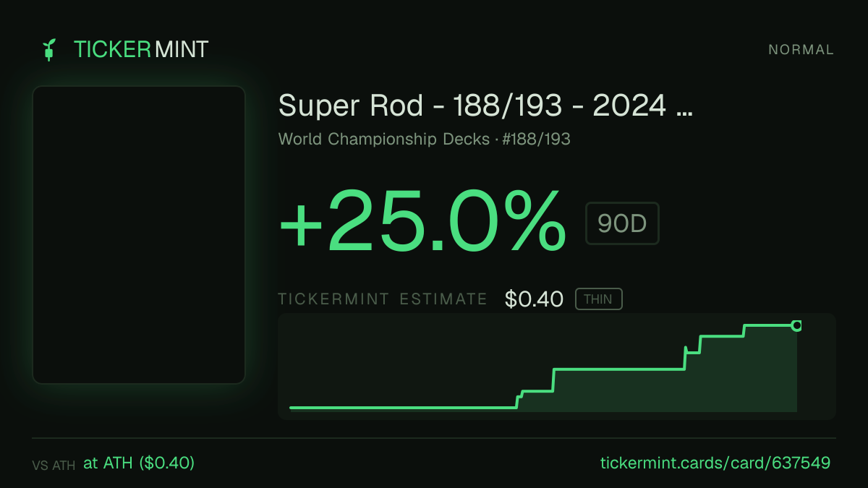Click the THIN market badge
Viewport: 868px width, 488px height.
click(x=598, y=299)
